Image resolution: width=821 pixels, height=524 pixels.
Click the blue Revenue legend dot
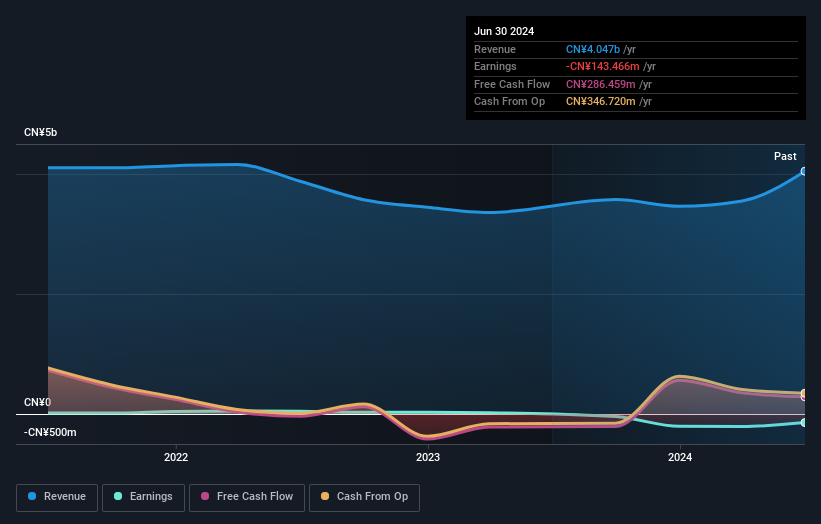32,496
